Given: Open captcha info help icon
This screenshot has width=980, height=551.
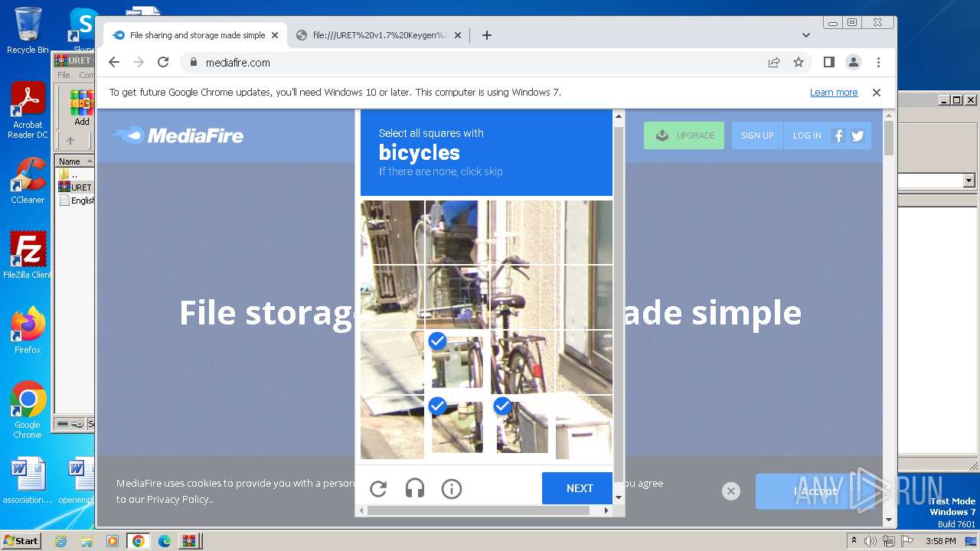Looking at the screenshot, I should pos(452,488).
